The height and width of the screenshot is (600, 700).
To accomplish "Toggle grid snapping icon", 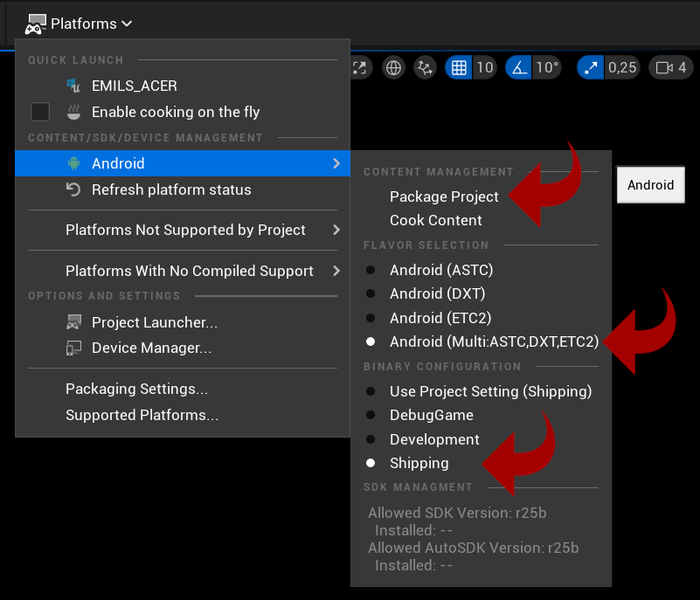I will 459,68.
